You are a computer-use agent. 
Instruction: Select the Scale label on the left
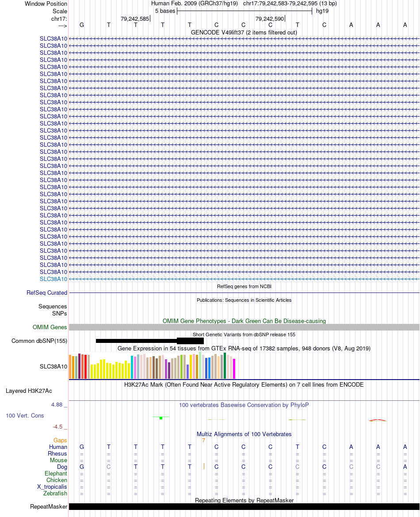click(x=60, y=11)
